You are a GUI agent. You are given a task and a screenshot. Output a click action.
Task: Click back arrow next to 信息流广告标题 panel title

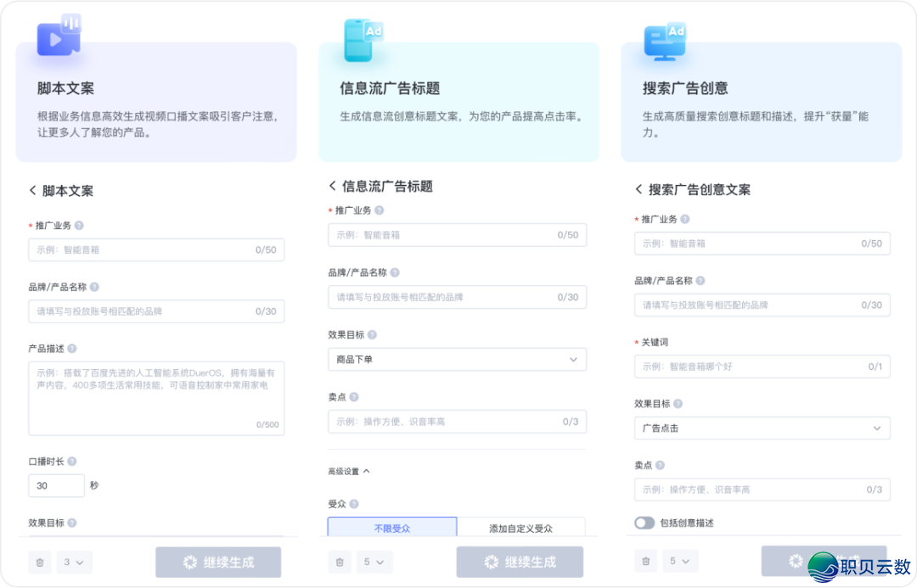(333, 186)
